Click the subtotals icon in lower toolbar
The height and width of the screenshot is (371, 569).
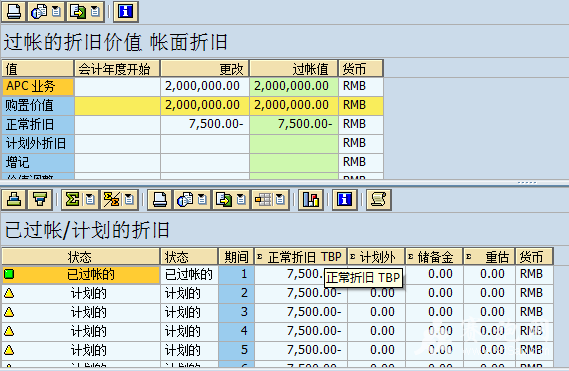click(112, 200)
